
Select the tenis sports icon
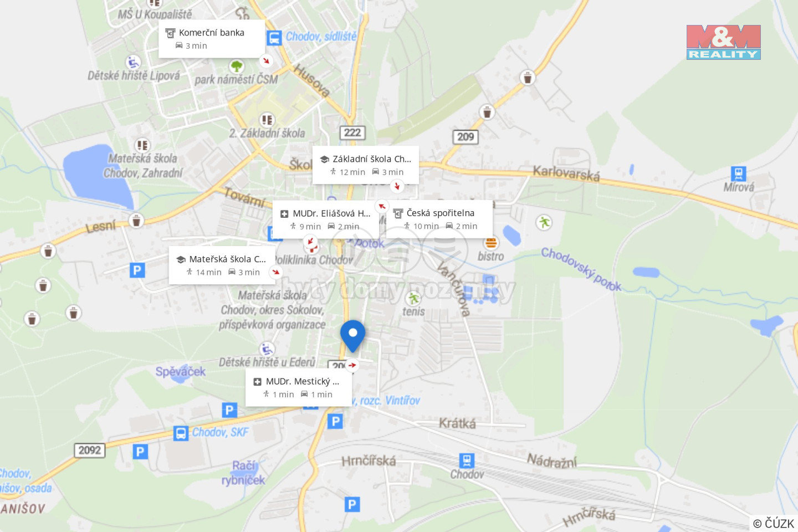(413, 299)
